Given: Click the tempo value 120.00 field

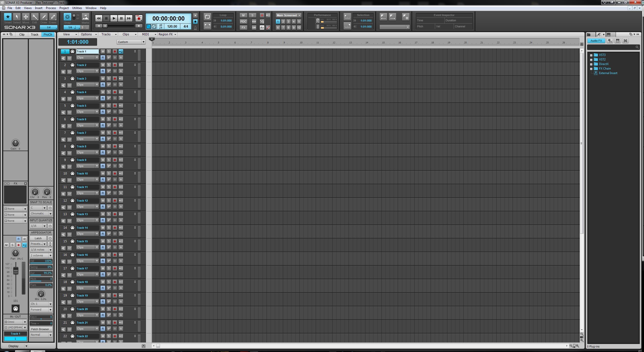Looking at the screenshot, I should (x=172, y=26).
